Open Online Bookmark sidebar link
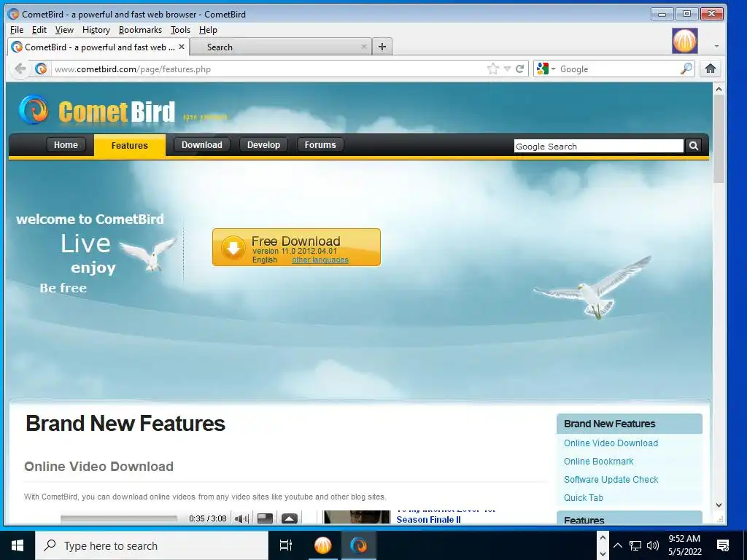The width and height of the screenshot is (747, 560). click(x=598, y=462)
